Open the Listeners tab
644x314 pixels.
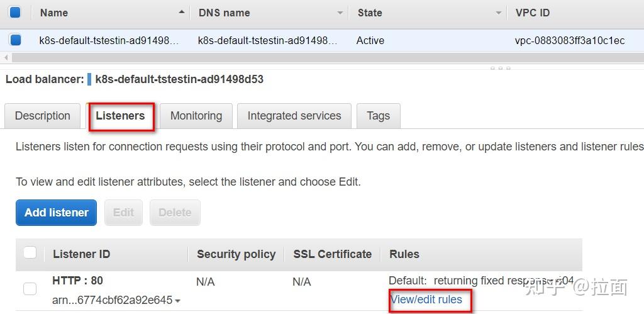120,116
